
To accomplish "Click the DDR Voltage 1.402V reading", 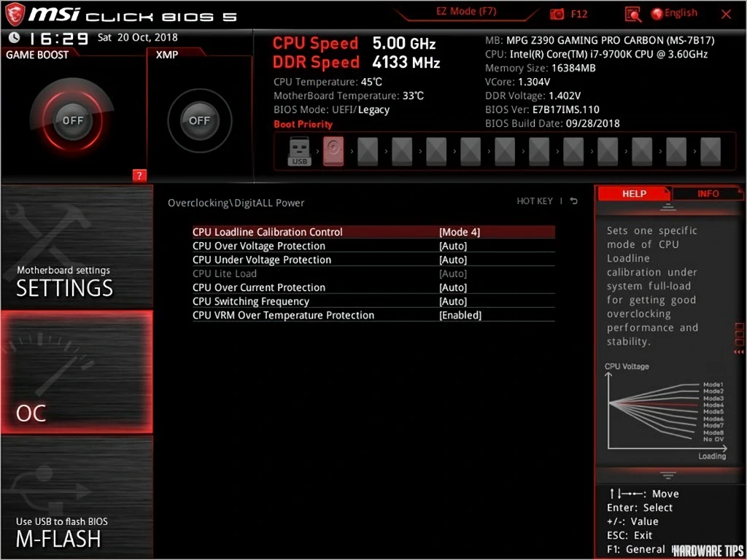I will coord(533,96).
